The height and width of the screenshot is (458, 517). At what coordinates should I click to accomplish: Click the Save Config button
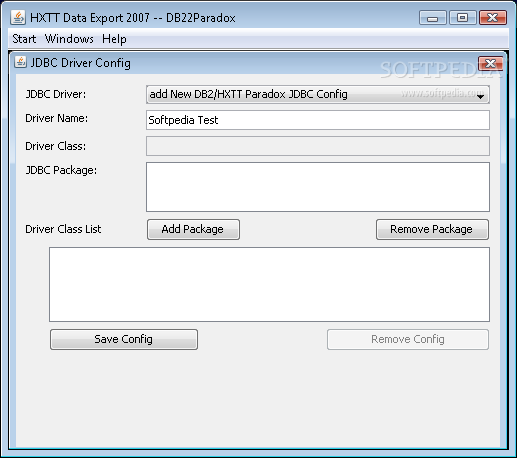[124, 339]
